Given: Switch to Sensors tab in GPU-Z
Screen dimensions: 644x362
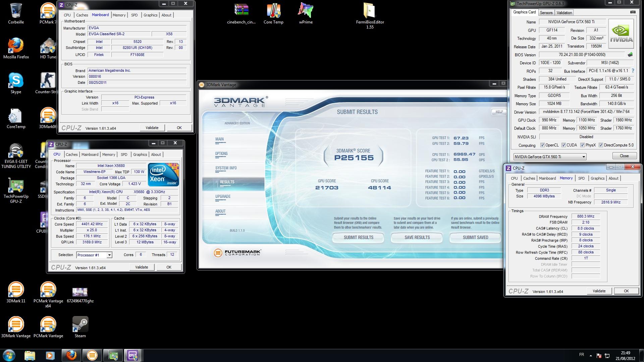Looking at the screenshot, I should 546,13.
